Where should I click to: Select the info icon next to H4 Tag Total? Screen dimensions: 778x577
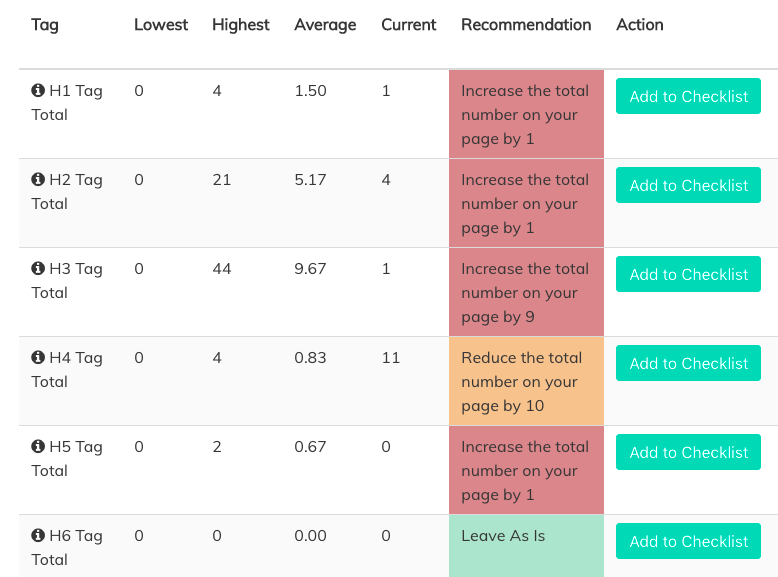click(38, 358)
